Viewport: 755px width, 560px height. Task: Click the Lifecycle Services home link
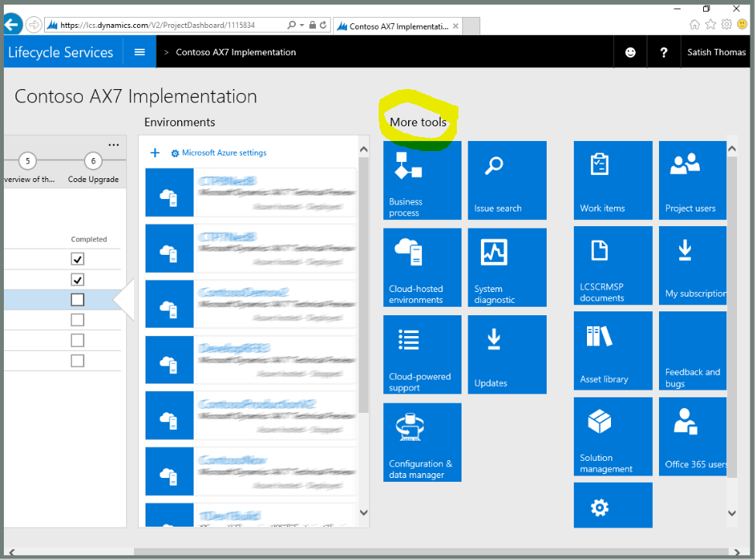pos(60,52)
